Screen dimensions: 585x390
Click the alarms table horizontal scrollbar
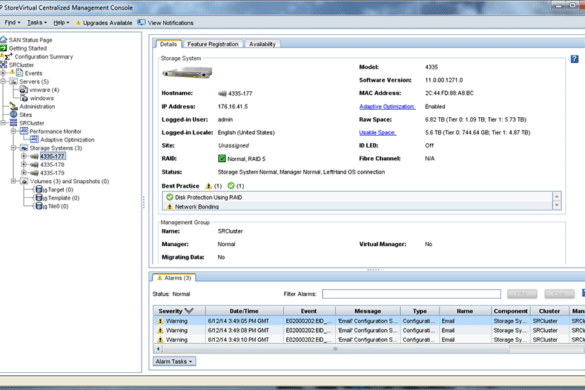tap(336, 349)
